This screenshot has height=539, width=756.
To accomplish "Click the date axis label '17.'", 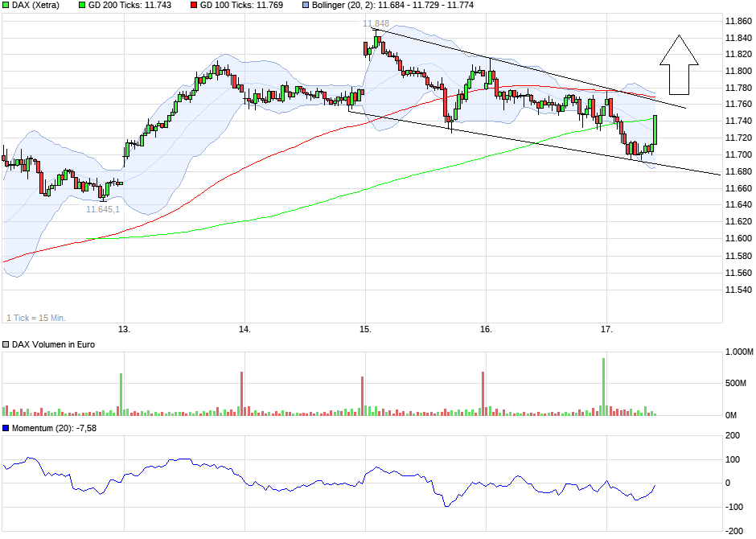I will tap(606, 329).
